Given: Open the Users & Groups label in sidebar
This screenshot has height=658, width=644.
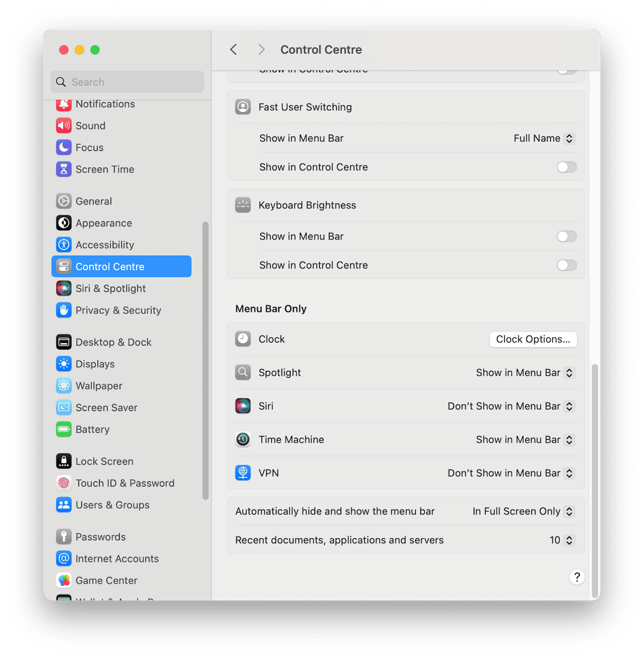Looking at the screenshot, I should point(112,505).
